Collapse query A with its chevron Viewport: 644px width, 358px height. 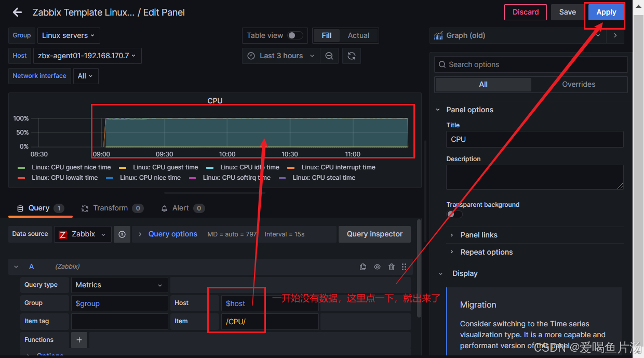[x=16, y=267]
